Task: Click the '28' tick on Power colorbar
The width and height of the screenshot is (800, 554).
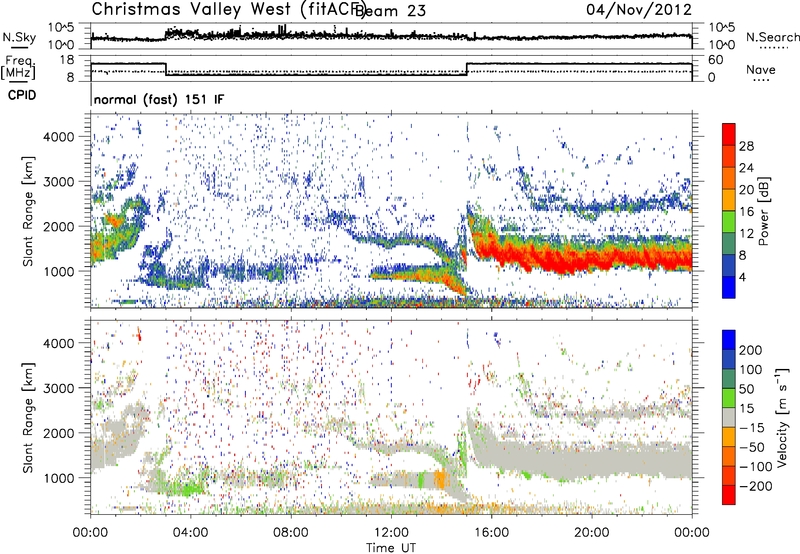Action: point(746,146)
